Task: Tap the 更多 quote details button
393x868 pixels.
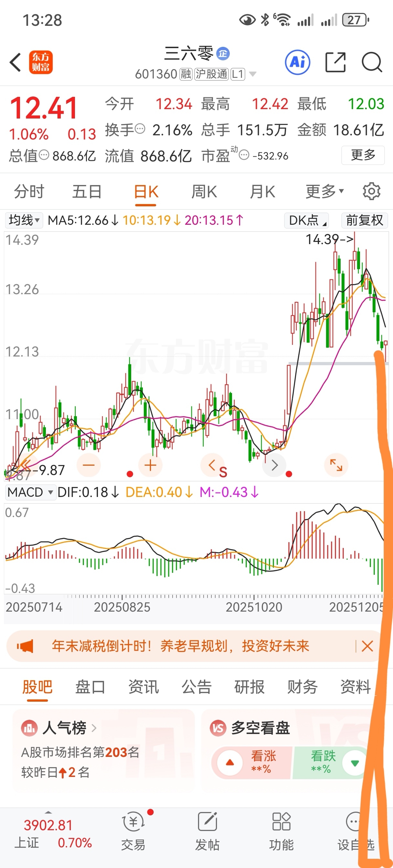Action: [x=363, y=155]
